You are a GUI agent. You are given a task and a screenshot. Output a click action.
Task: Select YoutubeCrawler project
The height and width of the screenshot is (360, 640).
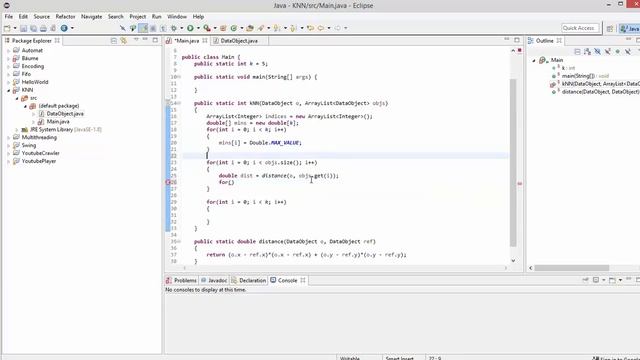click(40, 153)
